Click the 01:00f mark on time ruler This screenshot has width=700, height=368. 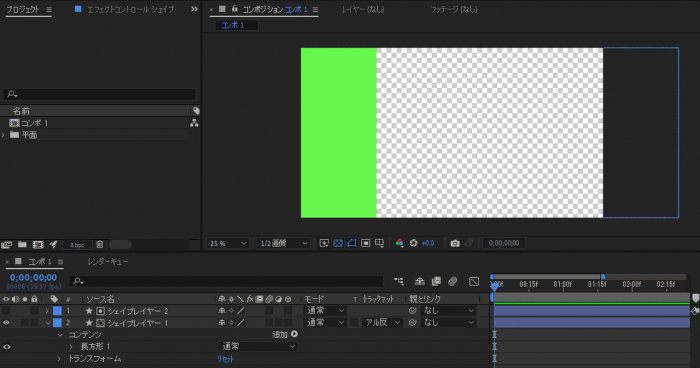click(562, 284)
